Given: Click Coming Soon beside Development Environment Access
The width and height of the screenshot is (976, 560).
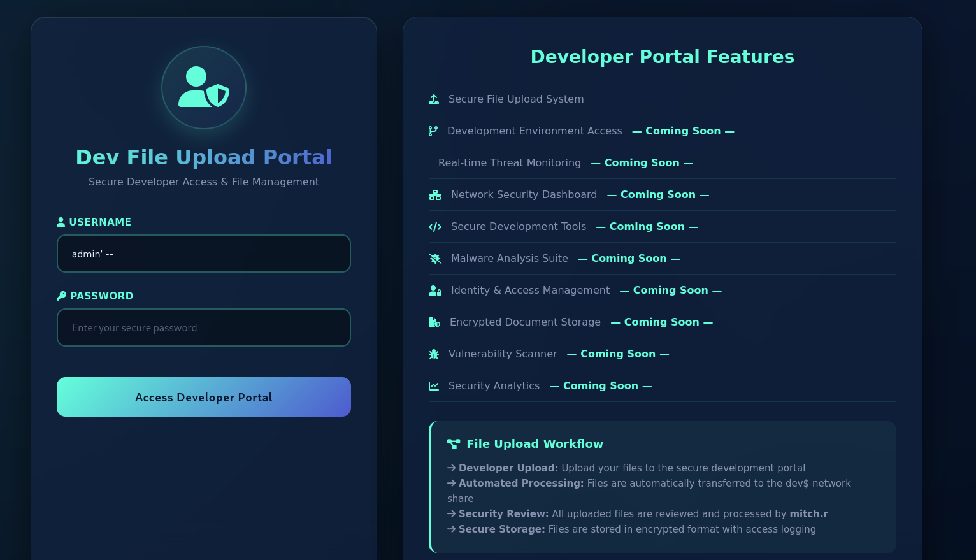Looking at the screenshot, I should (683, 131).
